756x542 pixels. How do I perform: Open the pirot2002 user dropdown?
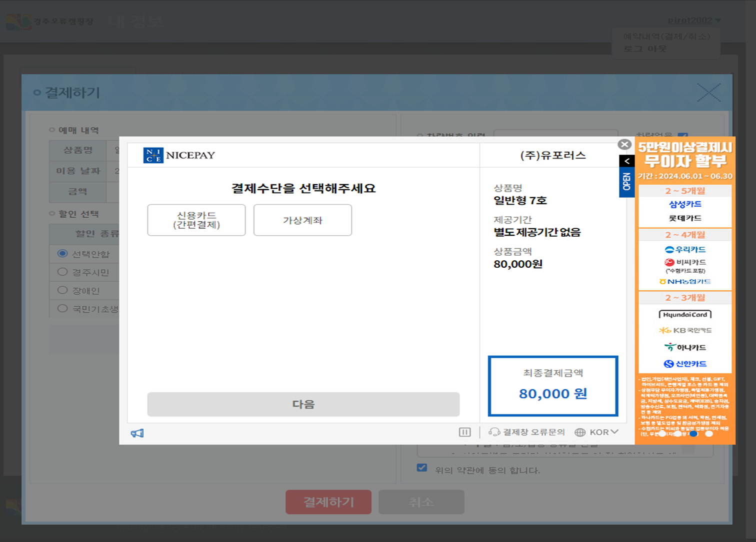coord(694,21)
